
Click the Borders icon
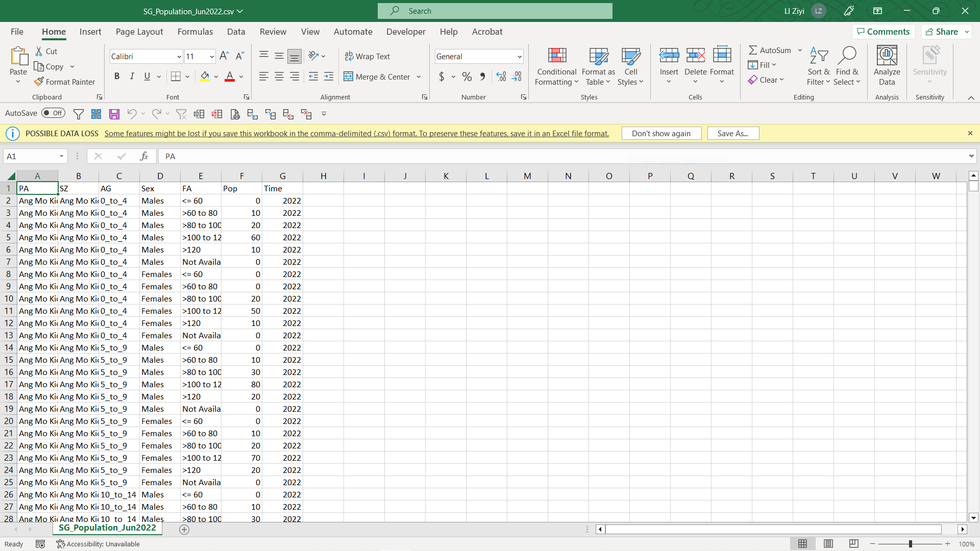[176, 77]
